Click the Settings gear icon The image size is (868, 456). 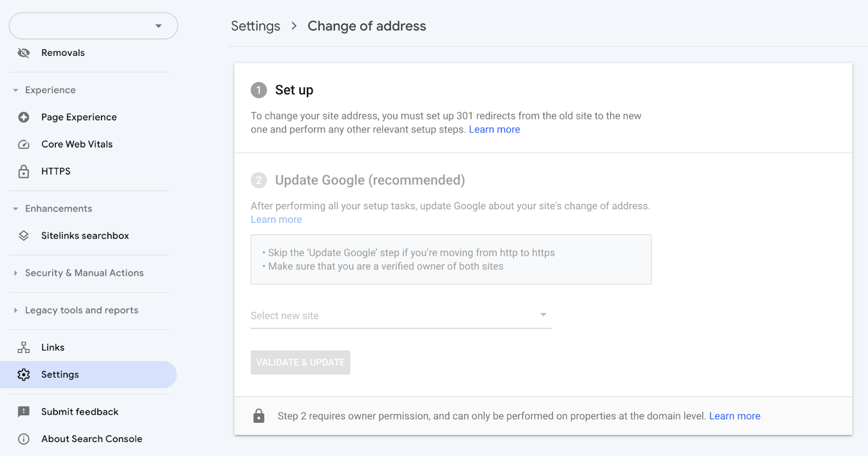pyautogui.click(x=24, y=374)
